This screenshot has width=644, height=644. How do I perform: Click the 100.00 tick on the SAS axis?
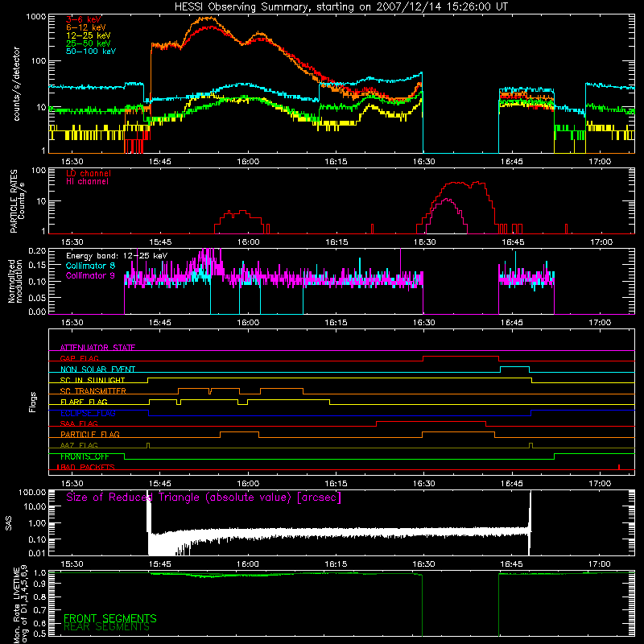tap(32, 492)
